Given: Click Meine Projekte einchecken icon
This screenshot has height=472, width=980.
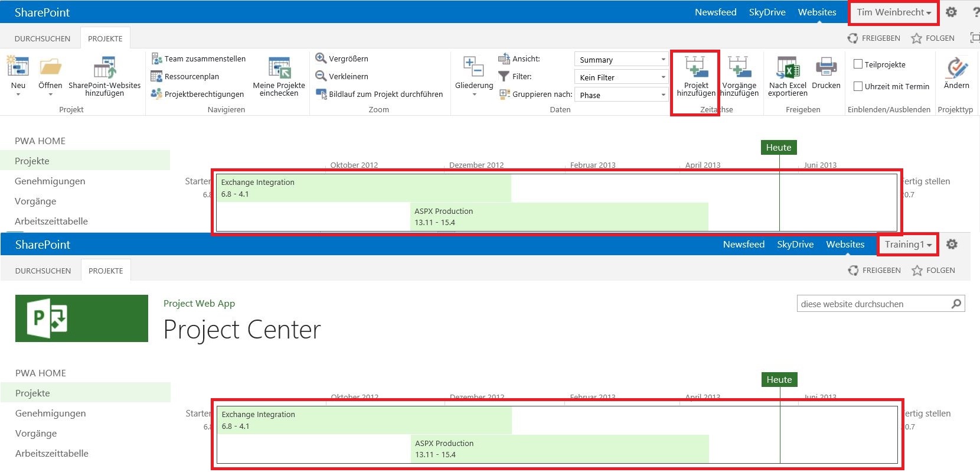Looking at the screenshot, I should coord(279,67).
